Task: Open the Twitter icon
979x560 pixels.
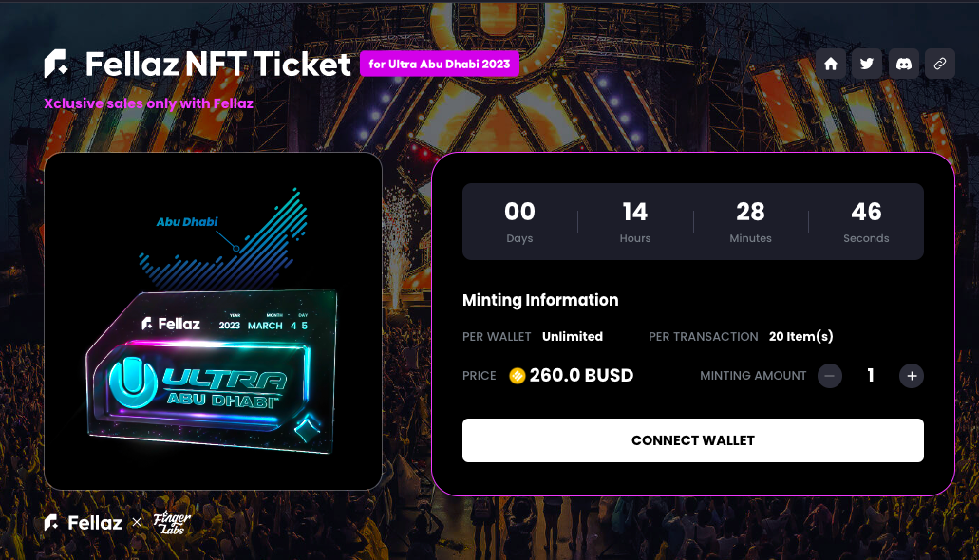Action: point(867,64)
